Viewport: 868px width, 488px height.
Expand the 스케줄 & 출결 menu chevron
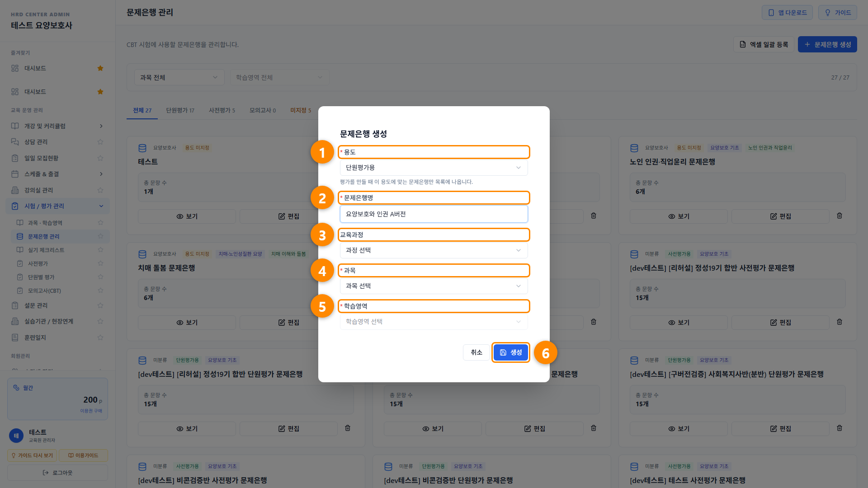[x=101, y=174]
